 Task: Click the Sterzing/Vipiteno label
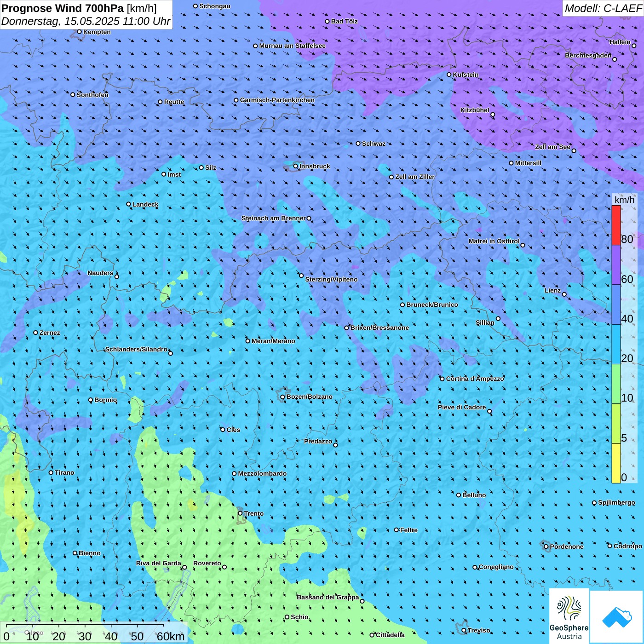click(x=331, y=279)
